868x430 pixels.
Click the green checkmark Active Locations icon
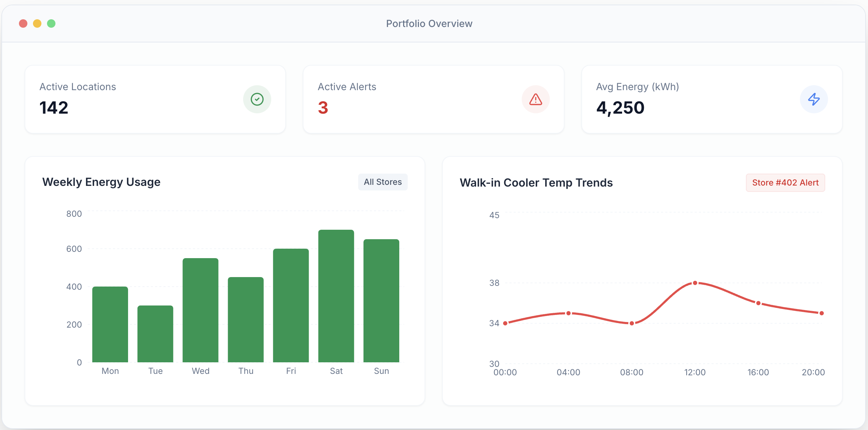(x=257, y=99)
